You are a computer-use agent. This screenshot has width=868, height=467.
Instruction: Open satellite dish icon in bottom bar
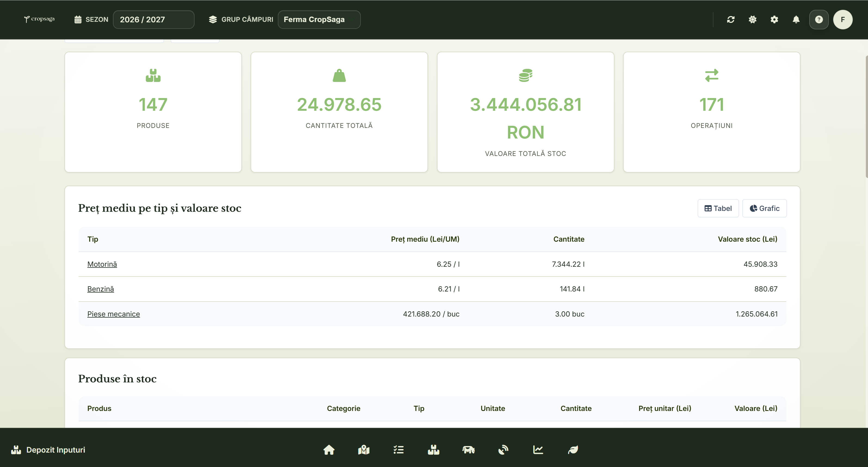(x=503, y=450)
